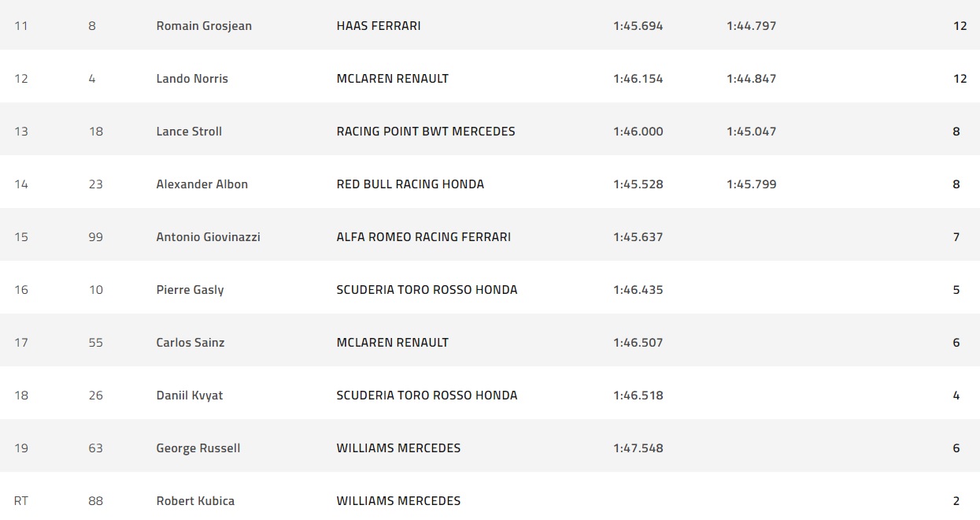Click driver name Romain Grosjean

(204, 26)
